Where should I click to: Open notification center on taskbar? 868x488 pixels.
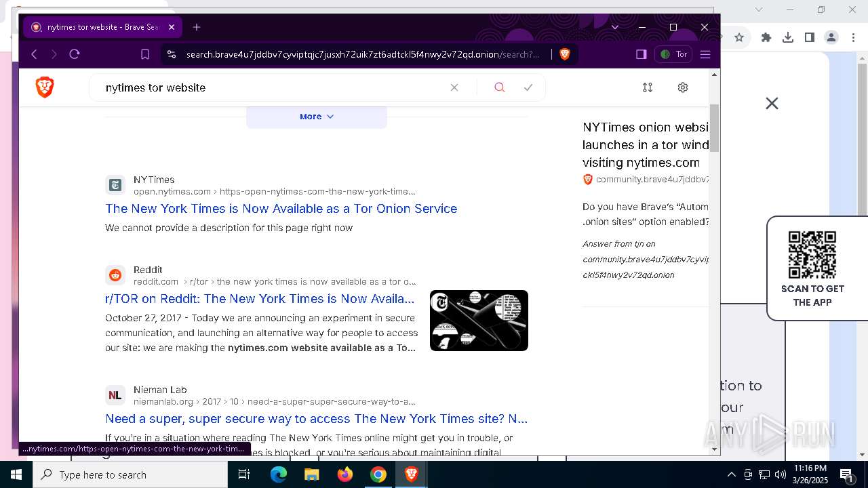click(x=847, y=474)
